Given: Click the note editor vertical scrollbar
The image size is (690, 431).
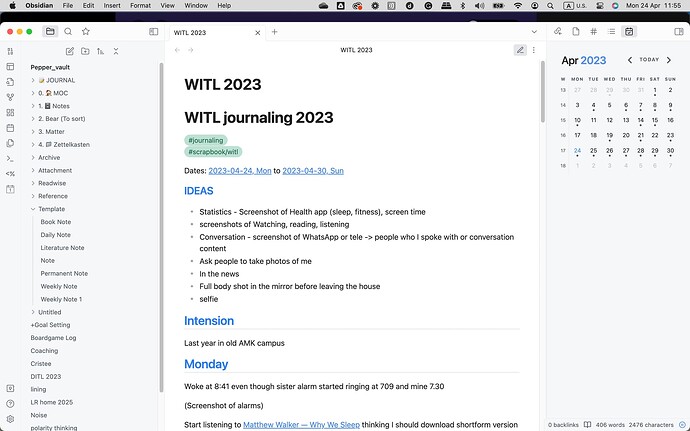Looking at the screenshot, I should point(543,92).
